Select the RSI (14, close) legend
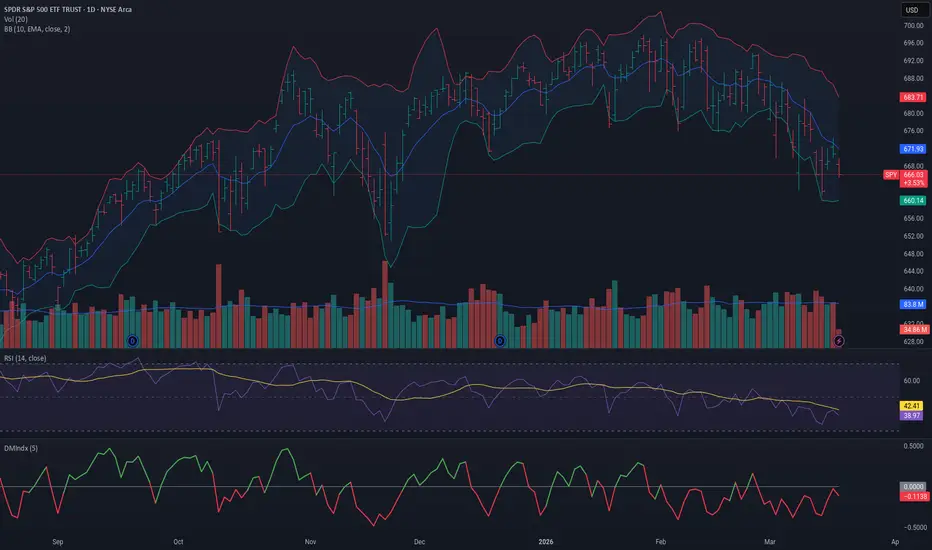The height and width of the screenshot is (550, 932). point(25,358)
